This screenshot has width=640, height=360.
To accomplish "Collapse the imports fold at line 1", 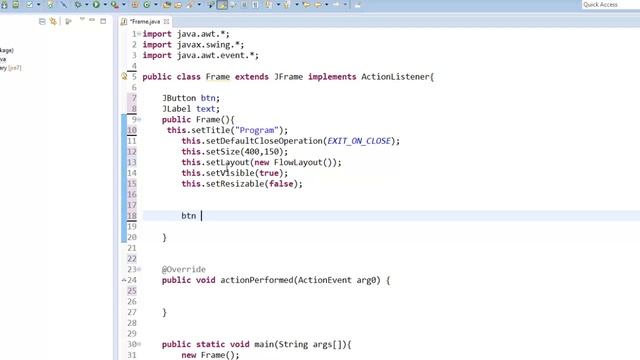I will (139, 34).
